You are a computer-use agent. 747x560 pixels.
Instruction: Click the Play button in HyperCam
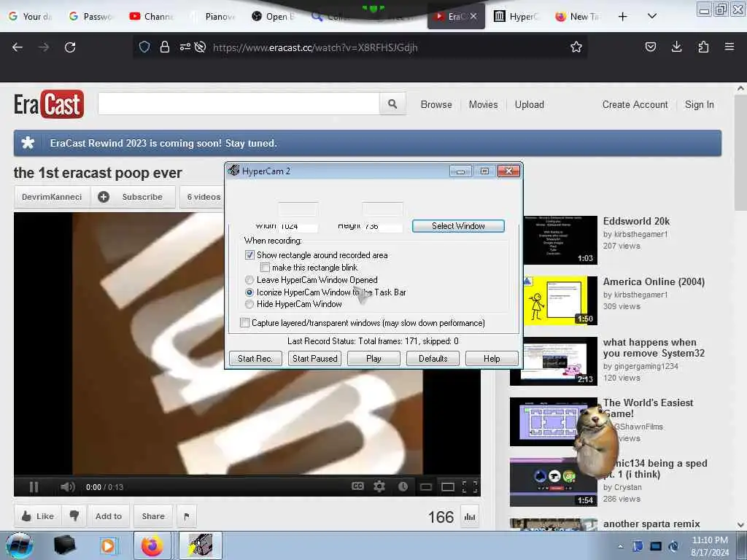[373, 358]
